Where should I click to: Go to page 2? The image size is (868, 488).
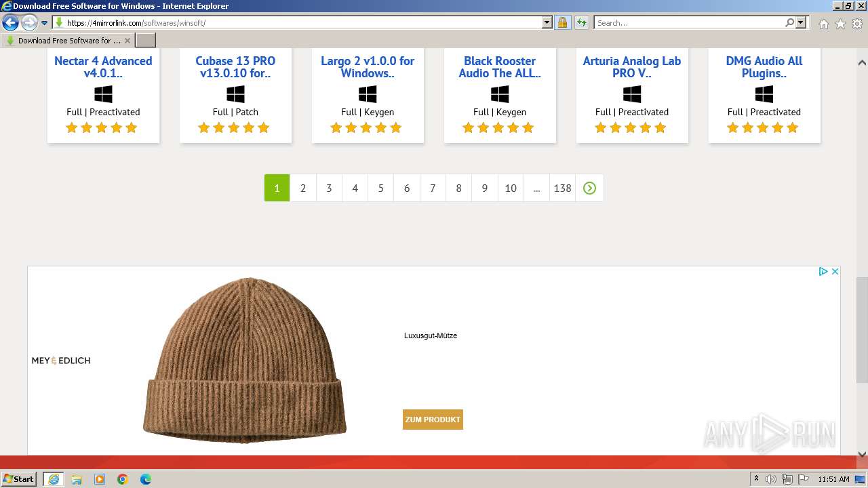[303, 188]
